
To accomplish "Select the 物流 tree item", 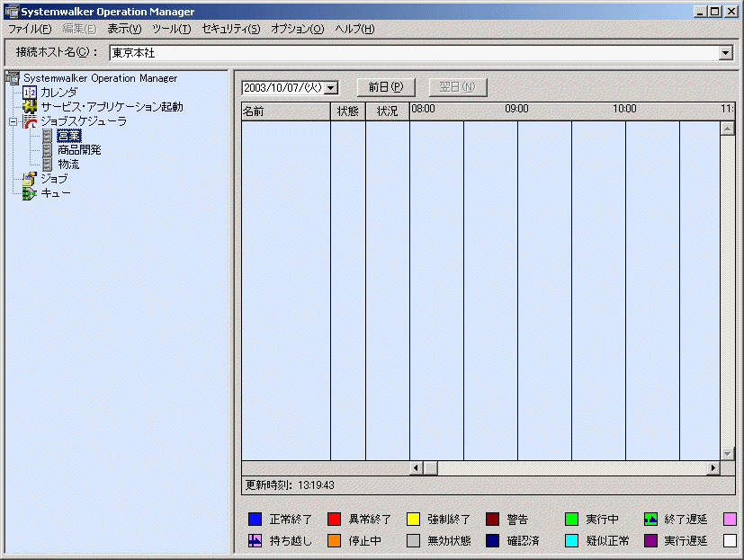I will (68, 164).
